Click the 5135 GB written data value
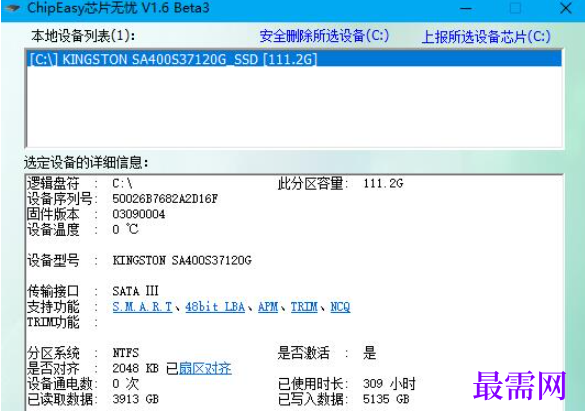 pyautogui.click(x=386, y=399)
